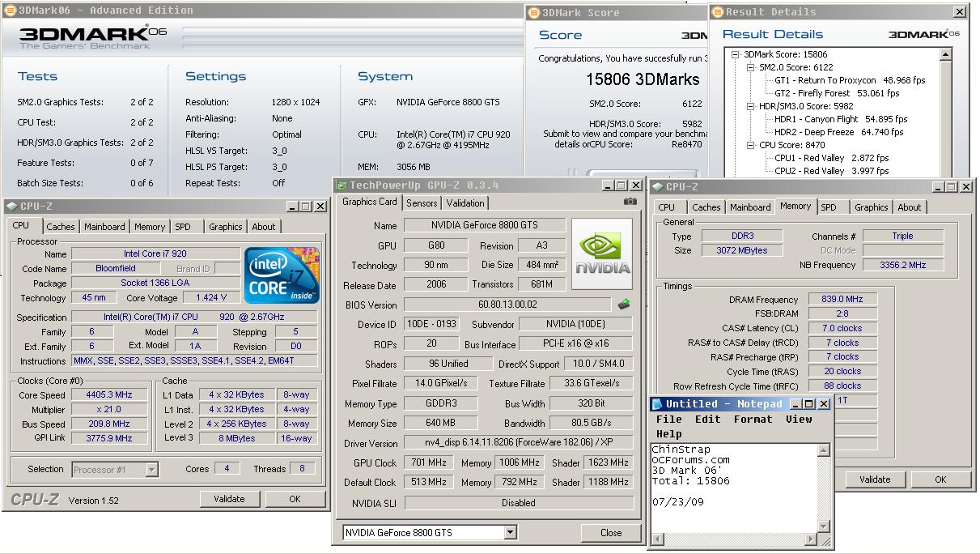Select the Graphics Card tab in GPU-Z
980x554 pixels.
click(370, 202)
